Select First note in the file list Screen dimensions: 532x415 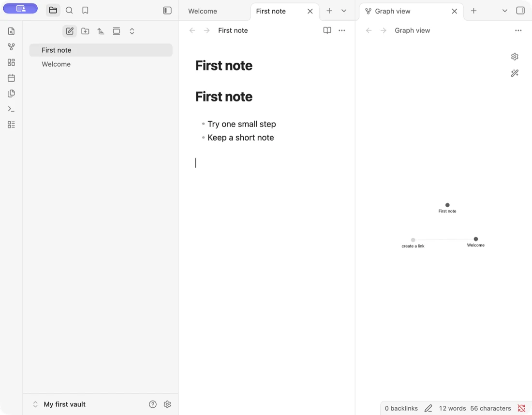[x=101, y=50]
